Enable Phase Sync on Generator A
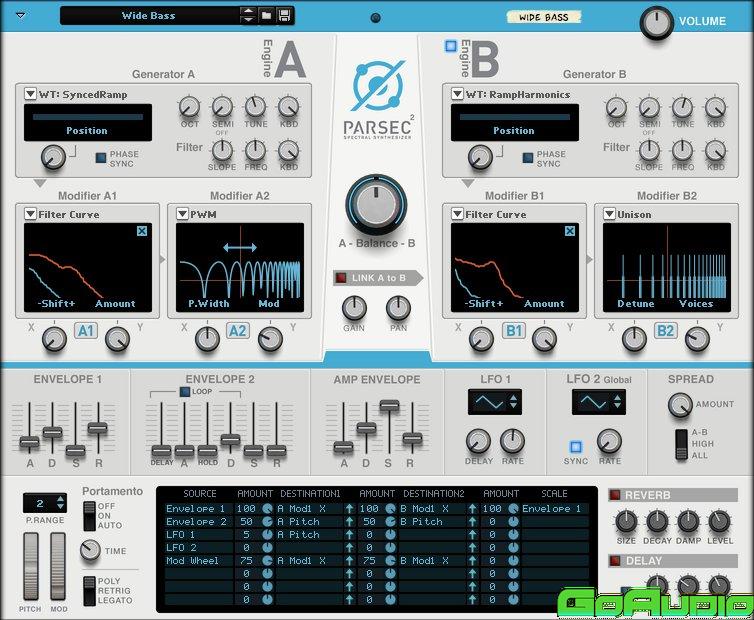 click(101, 158)
